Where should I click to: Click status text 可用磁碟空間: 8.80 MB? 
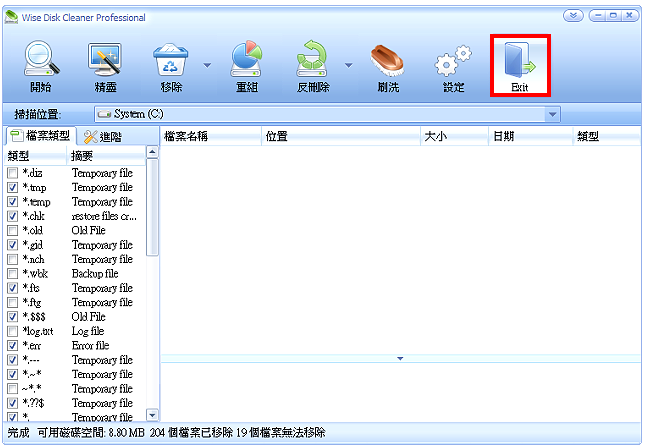pos(91,432)
